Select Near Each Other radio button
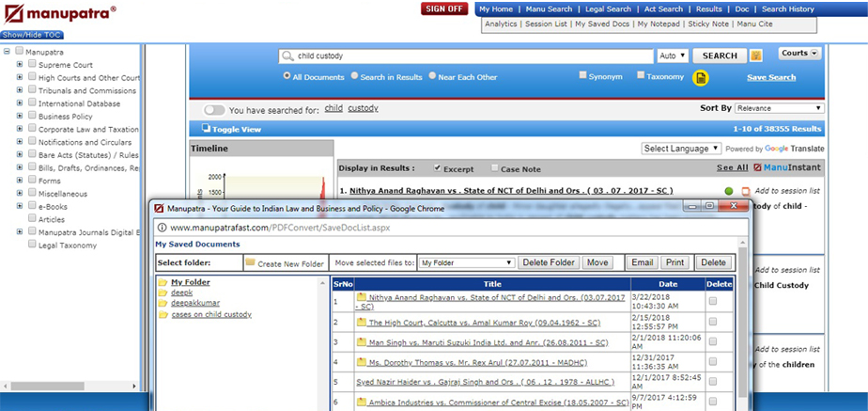Image resolution: width=868 pixels, height=411 pixels. pyautogui.click(x=432, y=76)
